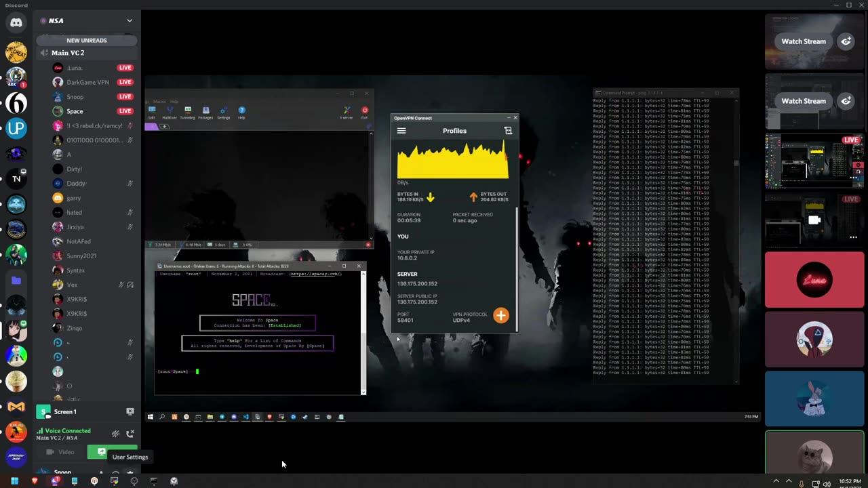Screen dimensions: 868x488
Task: Click the LIVE badge next to Snoop
Action: (125, 96)
